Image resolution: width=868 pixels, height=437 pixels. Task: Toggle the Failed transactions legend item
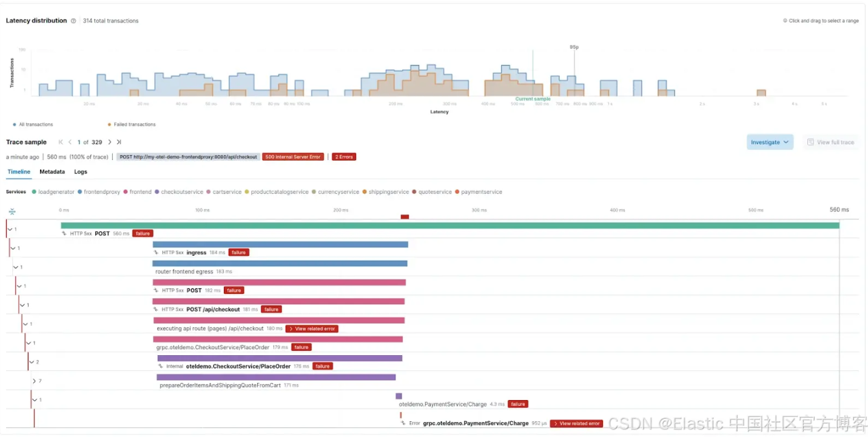[132, 125]
